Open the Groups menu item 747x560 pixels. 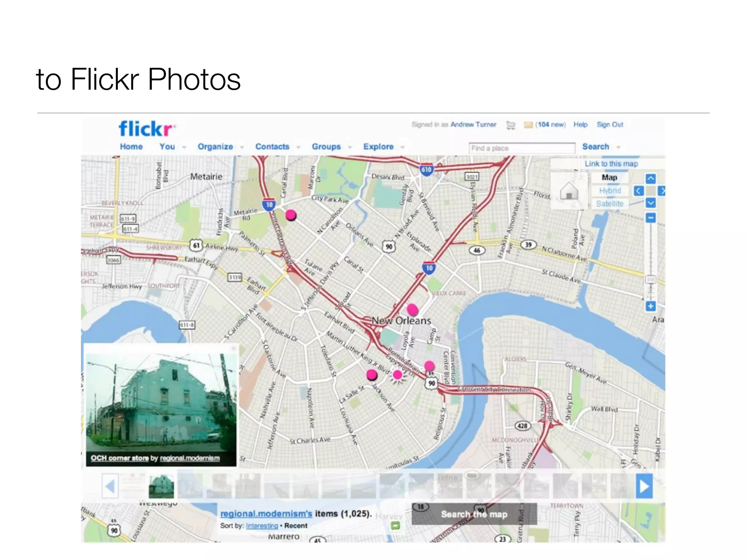click(x=326, y=147)
